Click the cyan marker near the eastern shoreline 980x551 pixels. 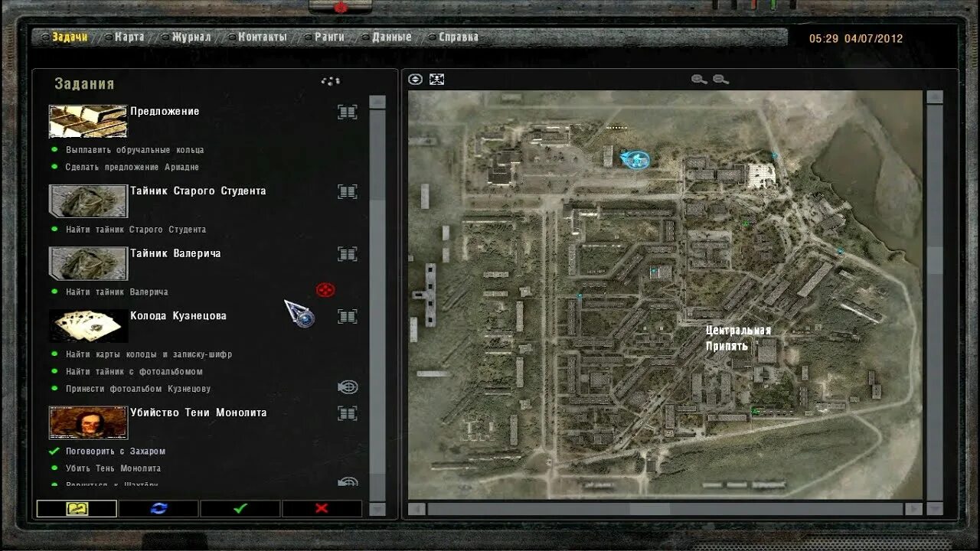coord(840,251)
